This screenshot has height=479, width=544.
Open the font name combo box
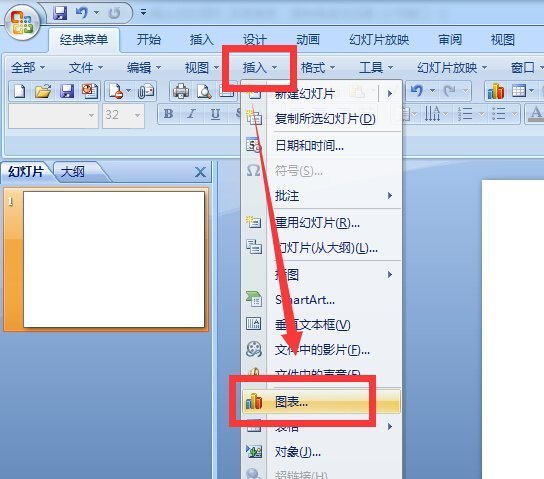(53, 115)
